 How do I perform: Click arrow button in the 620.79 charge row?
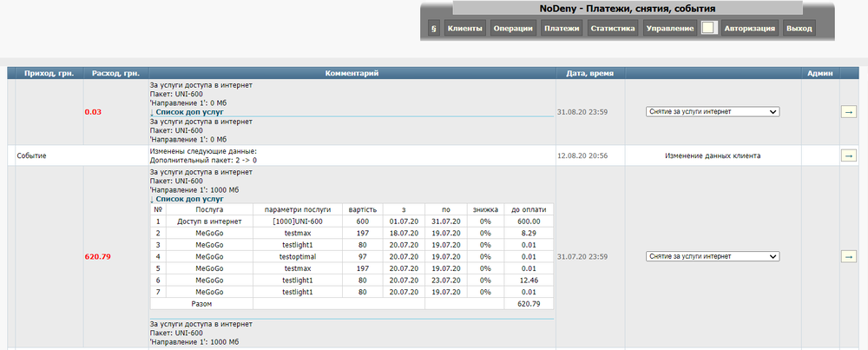(x=847, y=257)
